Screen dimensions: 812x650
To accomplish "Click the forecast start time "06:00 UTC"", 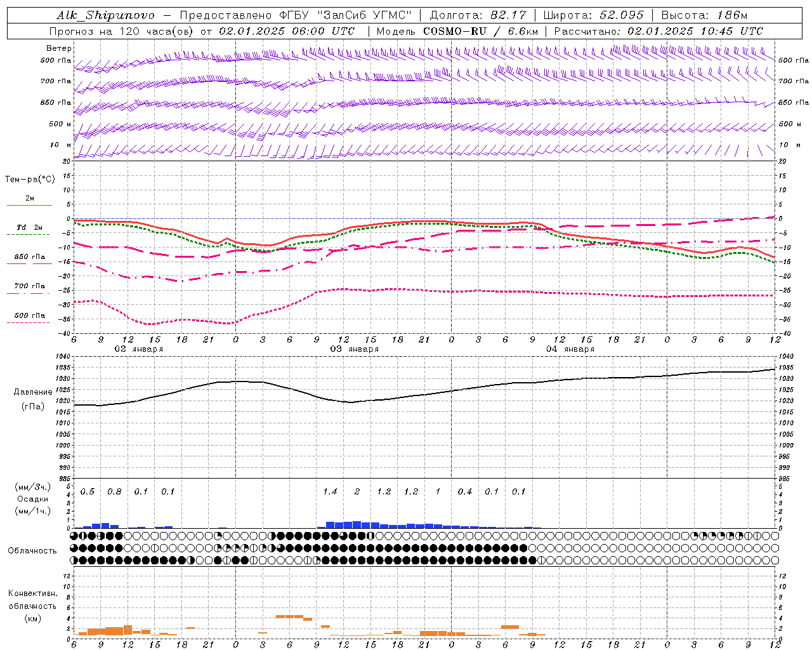I will (x=324, y=31).
